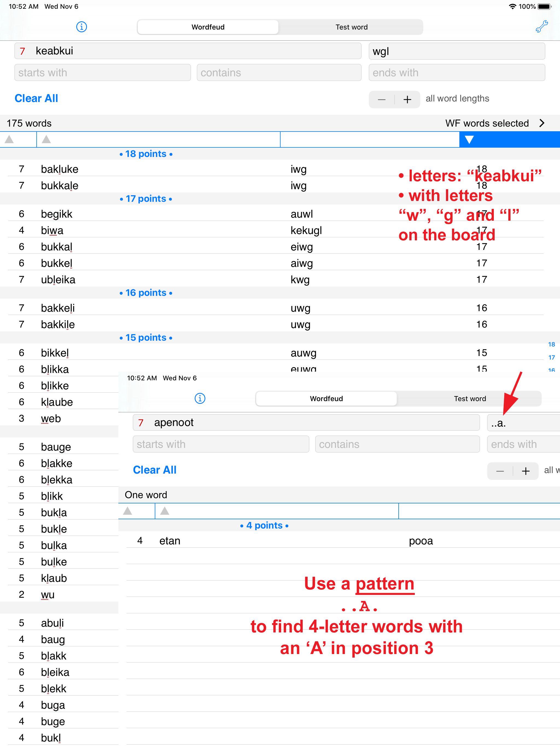Focus the inset ends with field
Image resolution: width=560 pixels, height=747 pixels.
(524, 444)
